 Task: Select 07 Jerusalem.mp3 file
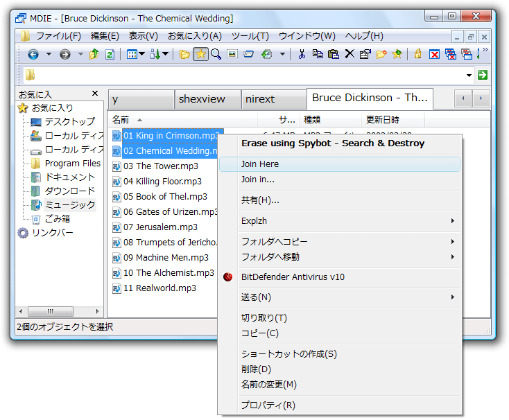point(160,227)
